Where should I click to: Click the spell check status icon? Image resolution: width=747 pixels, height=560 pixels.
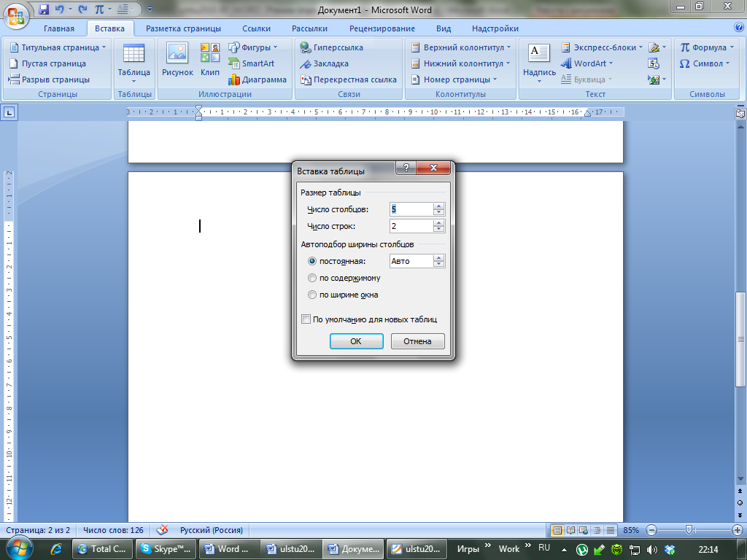click(x=162, y=530)
